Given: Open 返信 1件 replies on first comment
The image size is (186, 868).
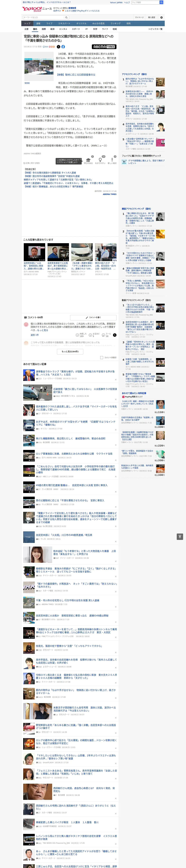Looking at the screenshot, I should click(x=34, y=335).
